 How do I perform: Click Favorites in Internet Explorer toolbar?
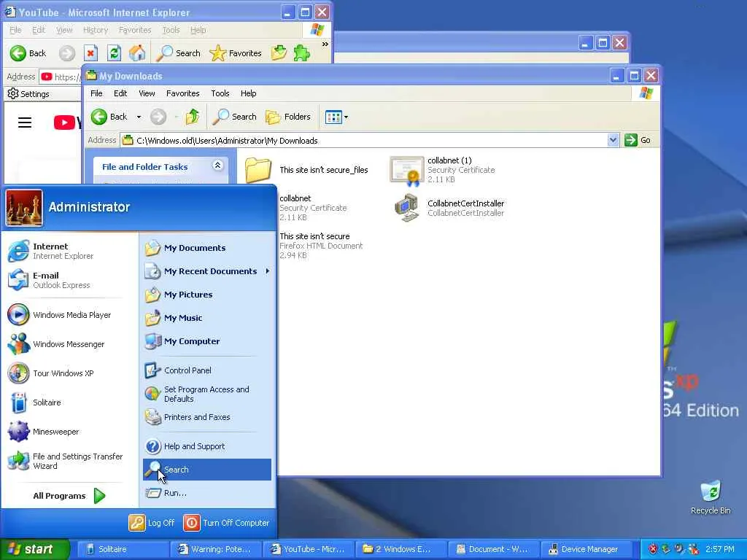(x=236, y=53)
